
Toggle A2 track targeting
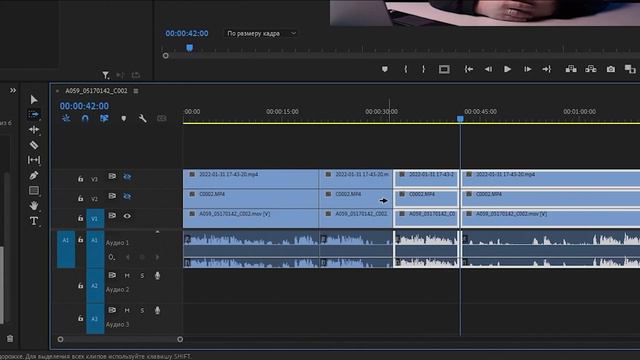point(95,286)
